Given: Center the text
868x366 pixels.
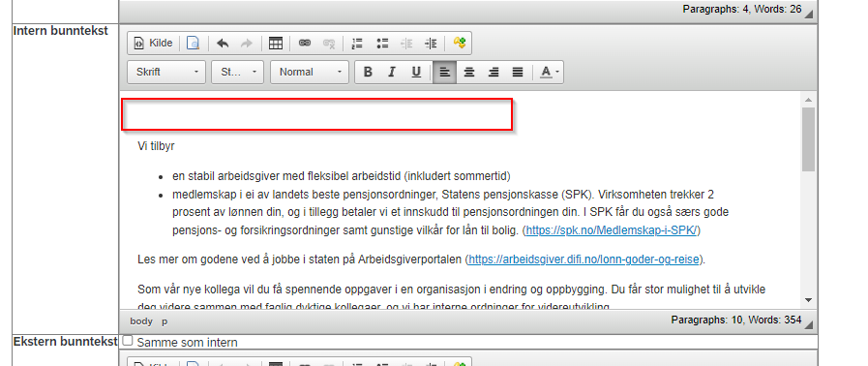Looking at the screenshot, I should pyautogui.click(x=469, y=72).
